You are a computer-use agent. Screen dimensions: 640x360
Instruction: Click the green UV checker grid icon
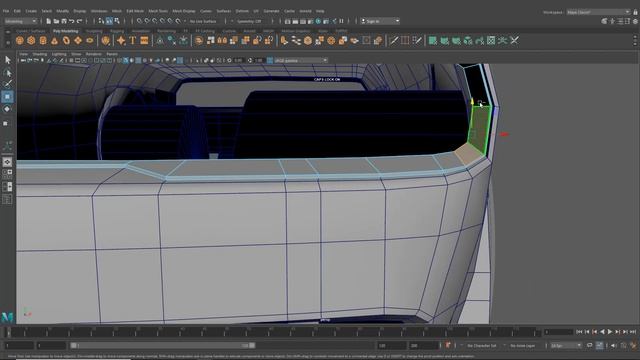pyautogui.click(x=491, y=40)
